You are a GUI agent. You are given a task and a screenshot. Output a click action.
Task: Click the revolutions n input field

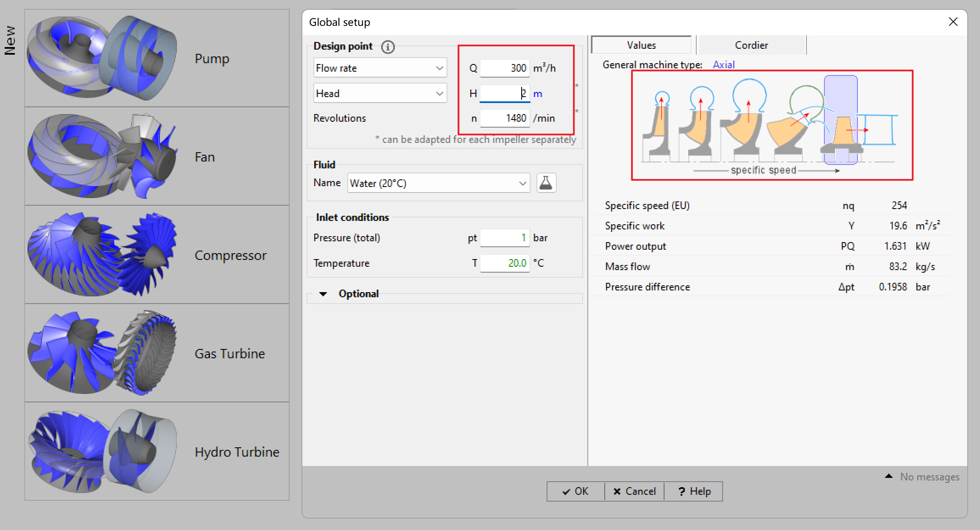[505, 118]
